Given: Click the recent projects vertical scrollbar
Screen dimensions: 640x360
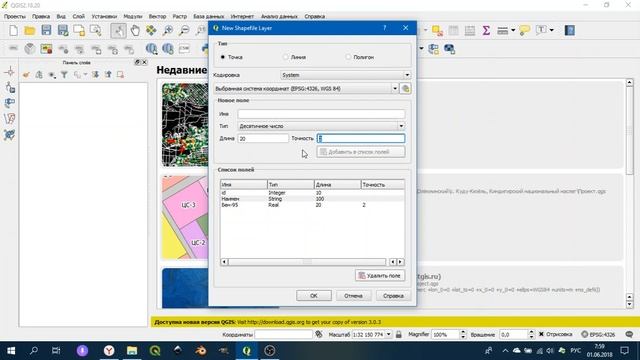Looking at the screenshot, I should point(629,193).
